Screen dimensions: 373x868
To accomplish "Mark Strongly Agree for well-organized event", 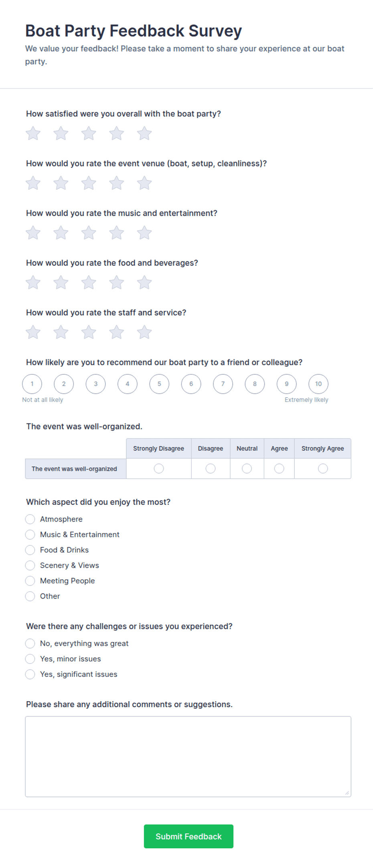I will coord(323,468).
